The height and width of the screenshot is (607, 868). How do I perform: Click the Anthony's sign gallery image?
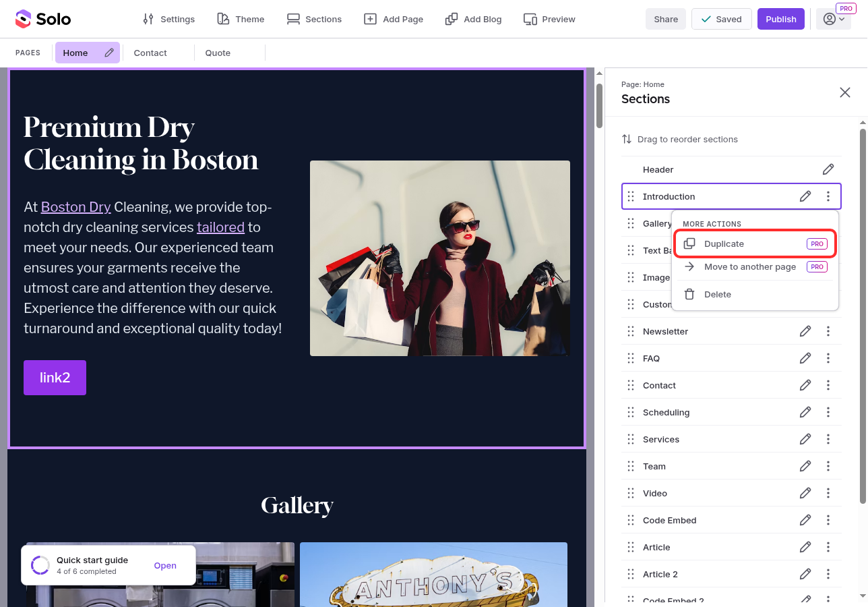433,575
